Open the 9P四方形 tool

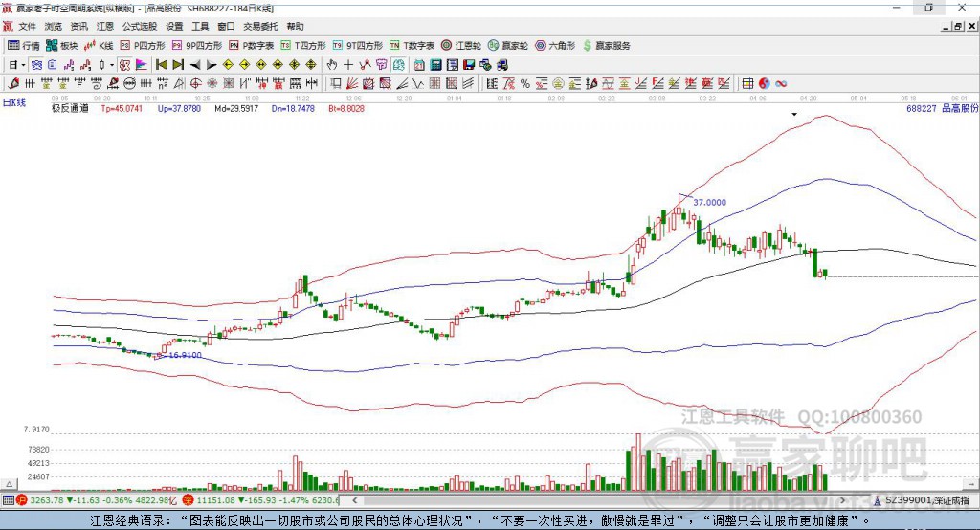pyautogui.click(x=197, y=46)
